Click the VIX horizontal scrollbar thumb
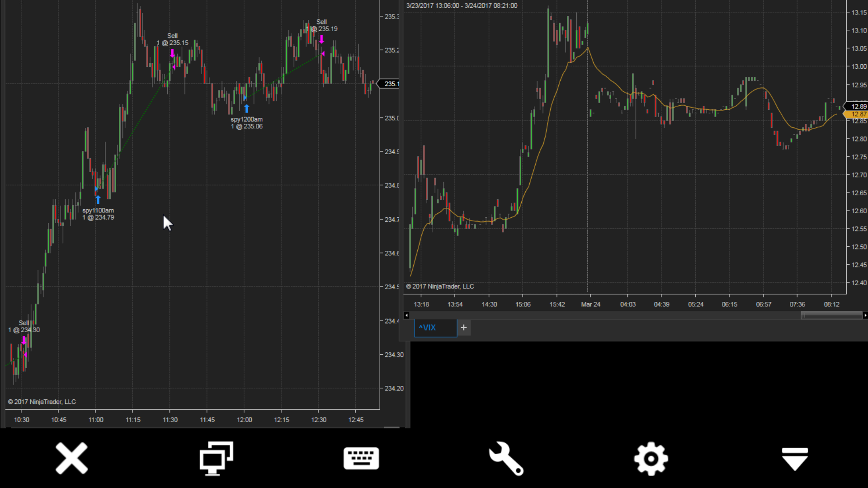Screen dimensions: 868x488 click(831, 315)
